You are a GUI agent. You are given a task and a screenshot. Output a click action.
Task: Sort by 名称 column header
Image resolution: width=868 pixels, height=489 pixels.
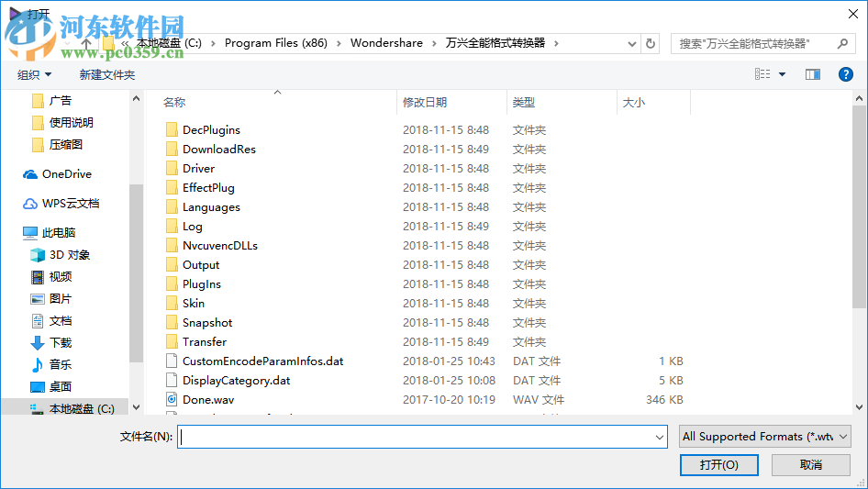(173, 103)
